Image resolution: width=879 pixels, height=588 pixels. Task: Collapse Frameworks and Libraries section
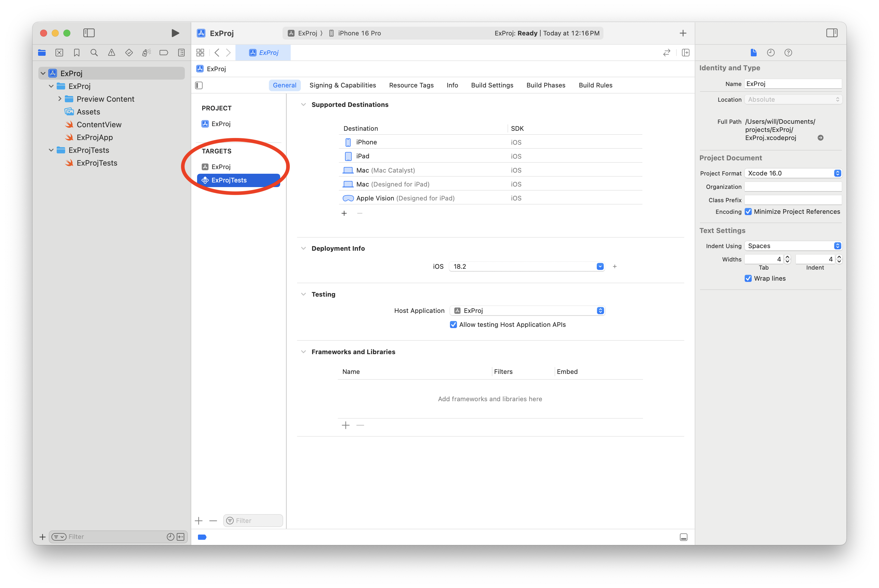click(303, 352)
